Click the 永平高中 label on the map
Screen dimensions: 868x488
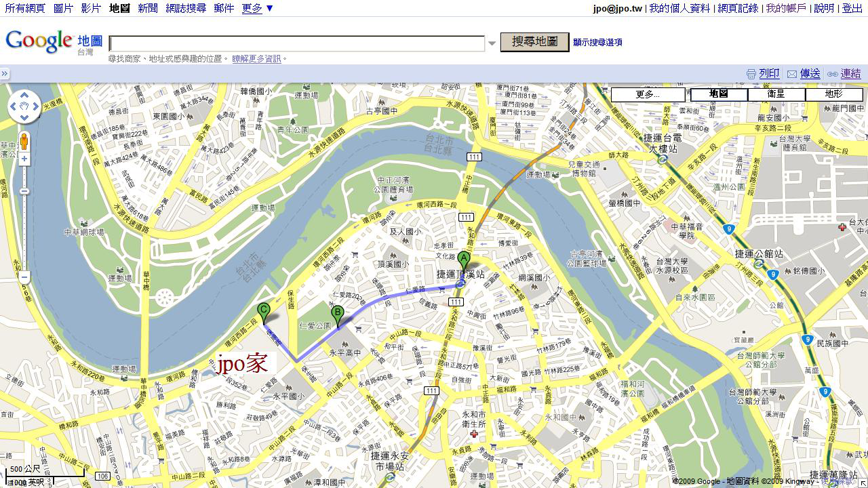[x=345, y=353]
